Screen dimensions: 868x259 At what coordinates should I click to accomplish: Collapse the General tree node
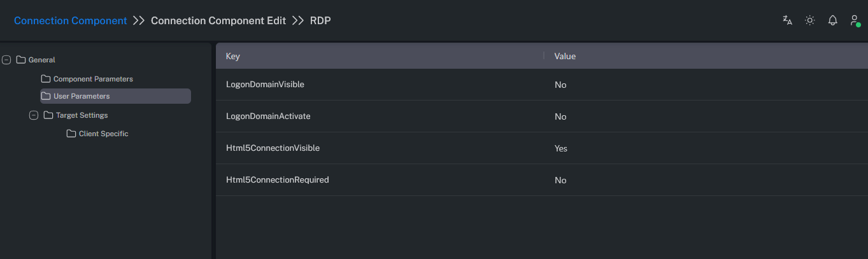tap(6, 60)
